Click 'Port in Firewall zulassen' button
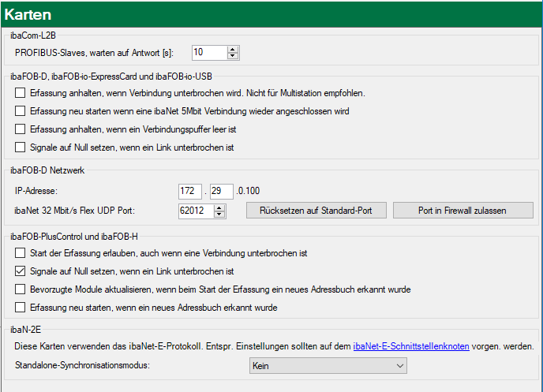 463,211
